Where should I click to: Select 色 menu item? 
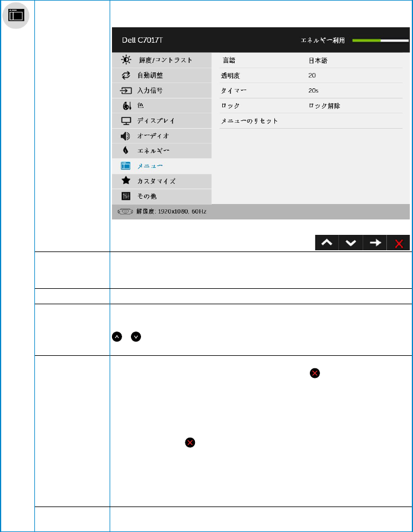coord(162,106)
